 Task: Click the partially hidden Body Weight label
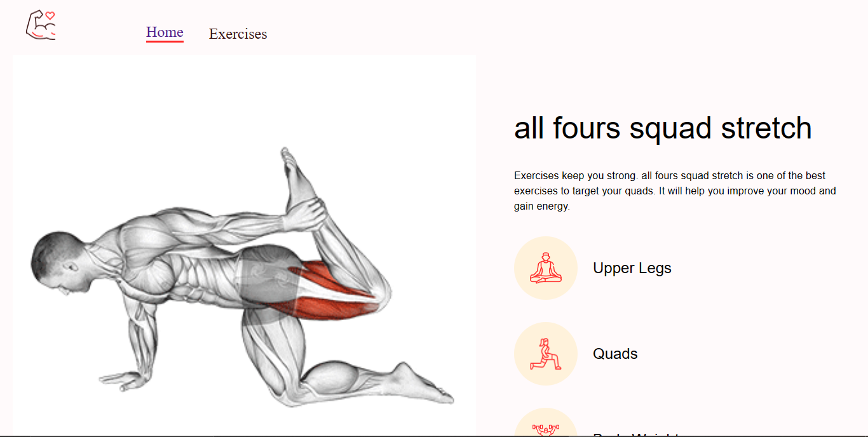[636, 435]
